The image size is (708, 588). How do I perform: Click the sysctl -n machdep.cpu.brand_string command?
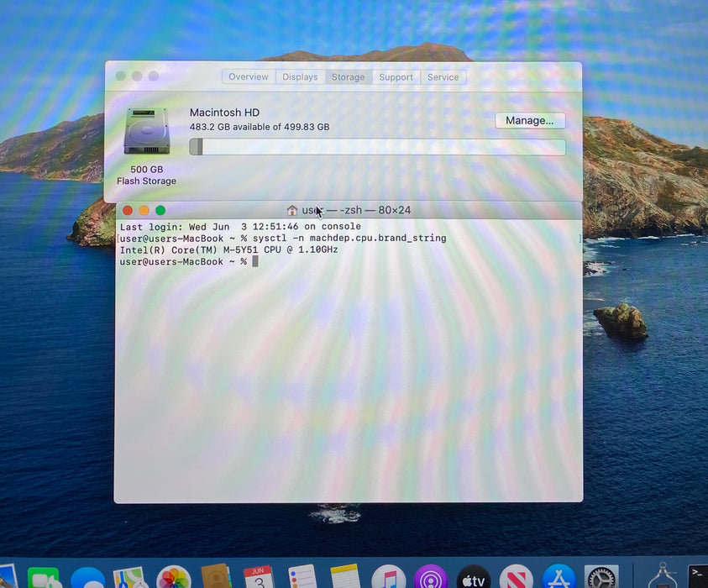[349, 238]
